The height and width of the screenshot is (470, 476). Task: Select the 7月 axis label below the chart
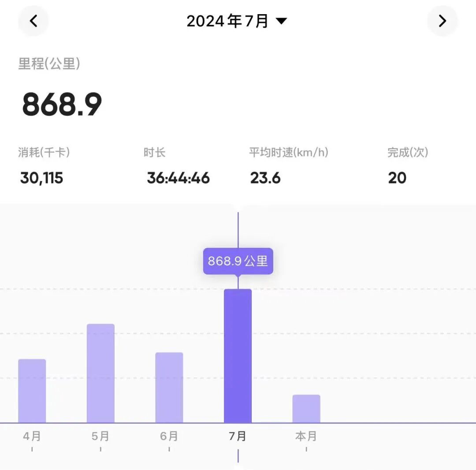238,436
